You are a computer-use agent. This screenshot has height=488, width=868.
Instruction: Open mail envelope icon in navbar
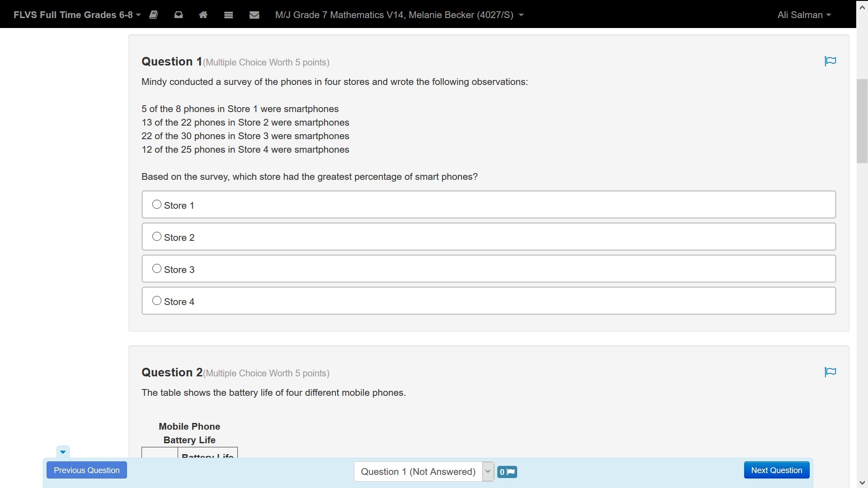pos(254,15)
